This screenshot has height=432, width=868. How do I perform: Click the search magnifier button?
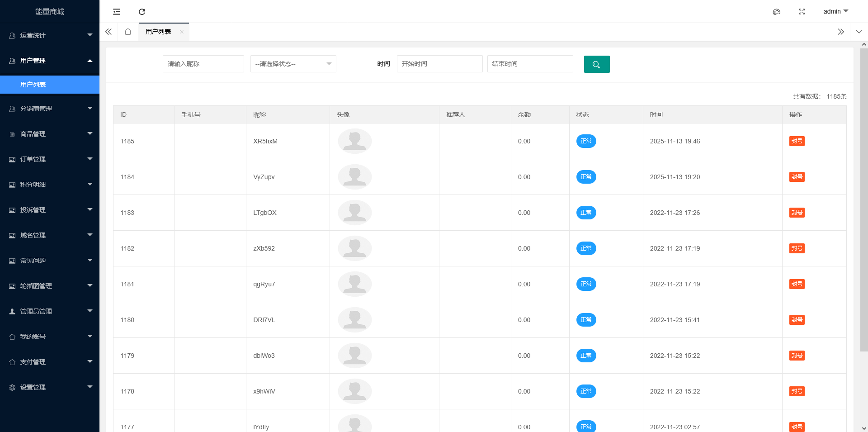point(597,64)
